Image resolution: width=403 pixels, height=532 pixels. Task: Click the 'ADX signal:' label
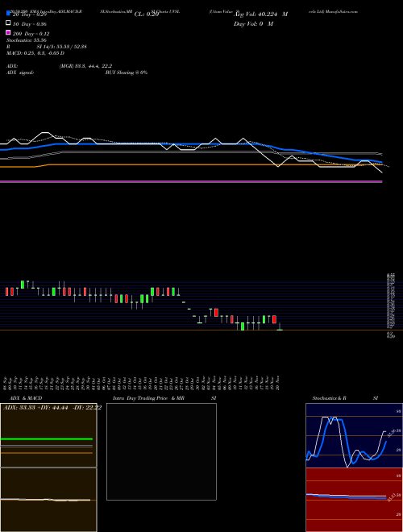pyautogui.click(x=19, y=73)
